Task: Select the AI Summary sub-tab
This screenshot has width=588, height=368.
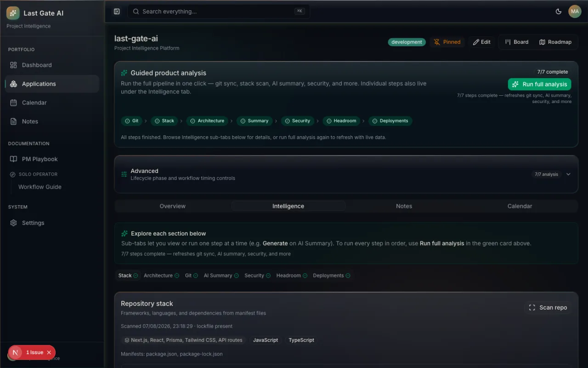Action: [221, 276]
